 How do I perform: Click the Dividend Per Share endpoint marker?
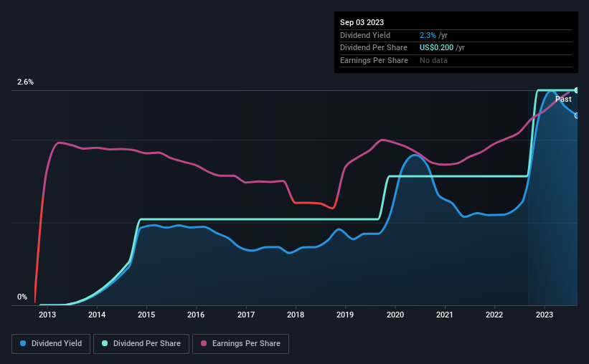tap(577, 90)
